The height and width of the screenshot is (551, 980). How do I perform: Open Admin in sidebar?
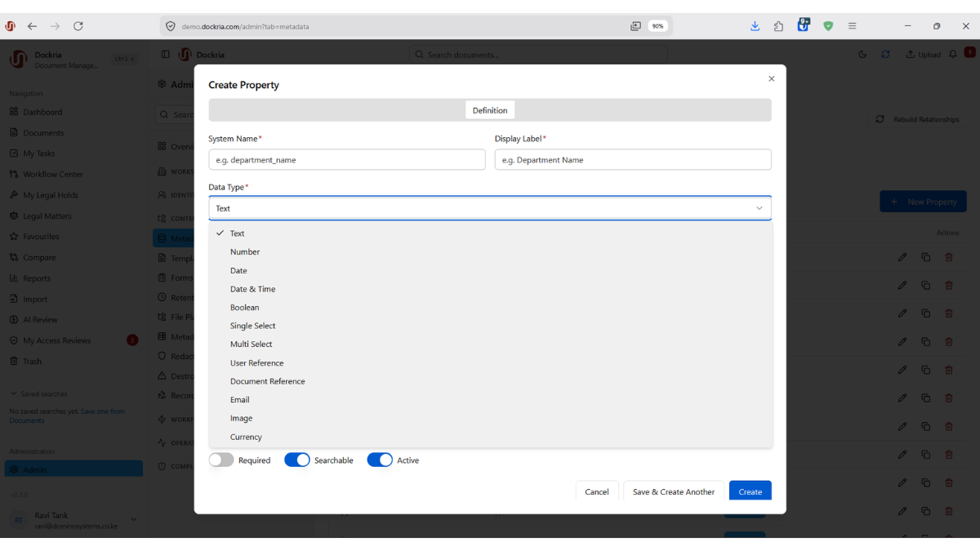coord(73,470)
